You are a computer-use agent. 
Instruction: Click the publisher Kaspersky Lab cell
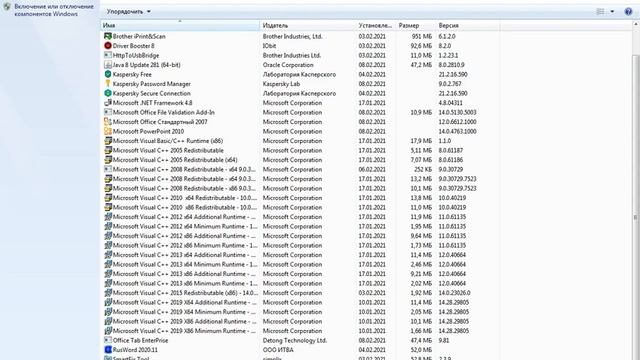[x=281, y=84]
